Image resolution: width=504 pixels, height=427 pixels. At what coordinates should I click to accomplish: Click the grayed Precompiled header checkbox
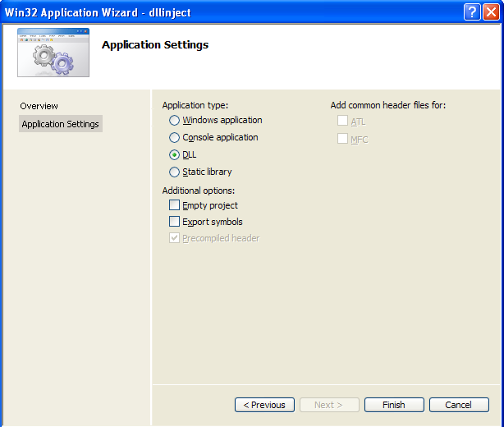[174, 238]
